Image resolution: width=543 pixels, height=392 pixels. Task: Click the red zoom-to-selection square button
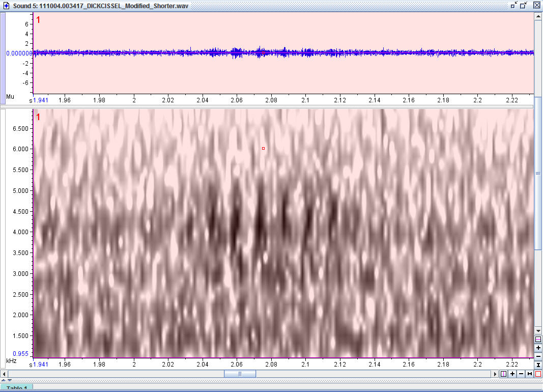(538, 374)
